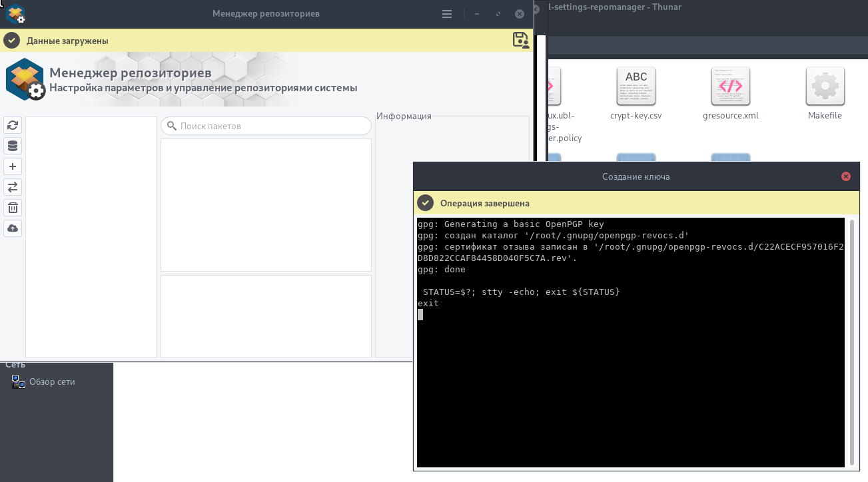Click the save icon in yellow status bar
Viewport: 868px width, 482px height.
point(520,41)
